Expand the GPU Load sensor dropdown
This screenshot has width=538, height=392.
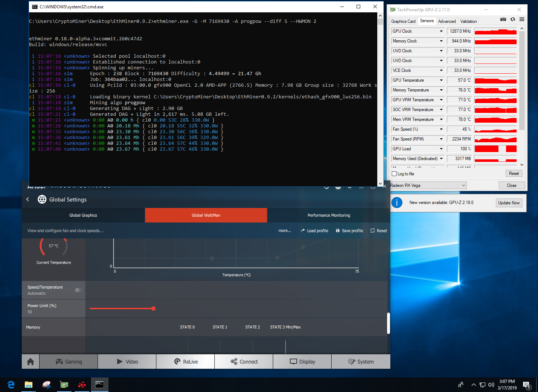point(442,149)
